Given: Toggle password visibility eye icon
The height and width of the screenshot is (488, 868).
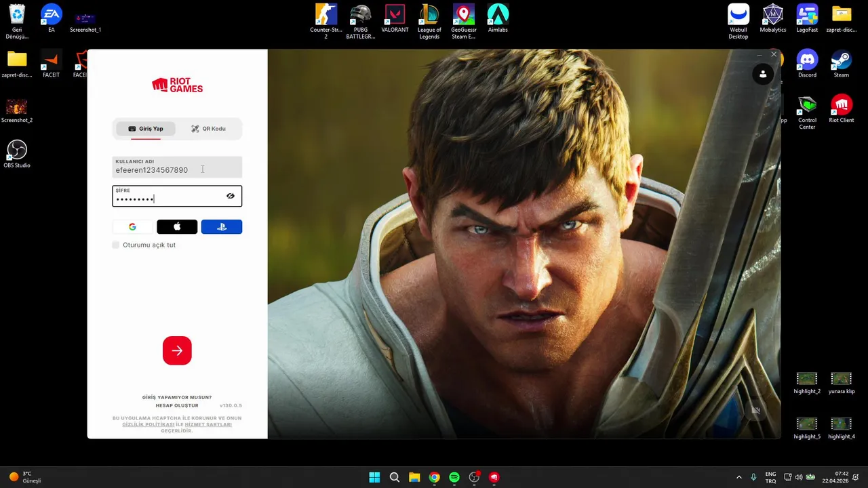Looking at the screenshot, I should pyautogui.click(x=231, y=196).
